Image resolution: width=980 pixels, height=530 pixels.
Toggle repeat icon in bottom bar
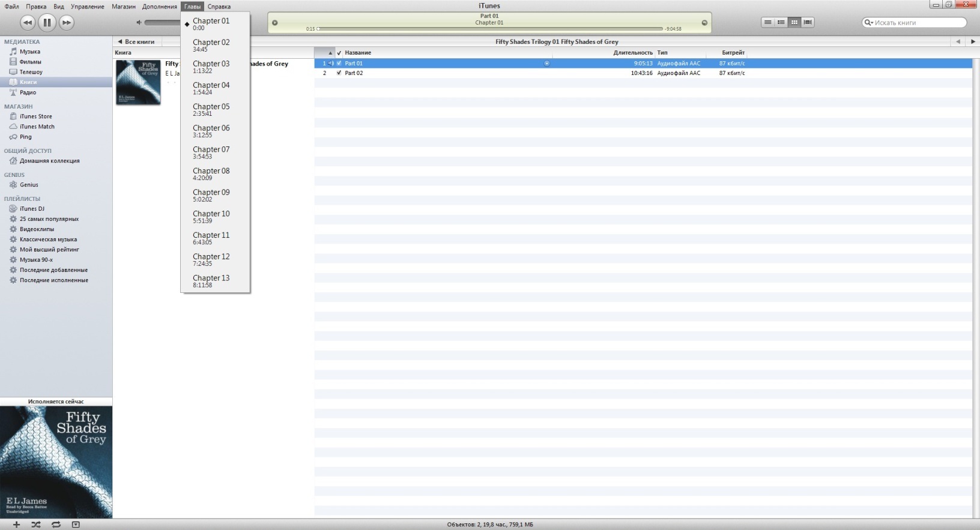pos(56,525)
